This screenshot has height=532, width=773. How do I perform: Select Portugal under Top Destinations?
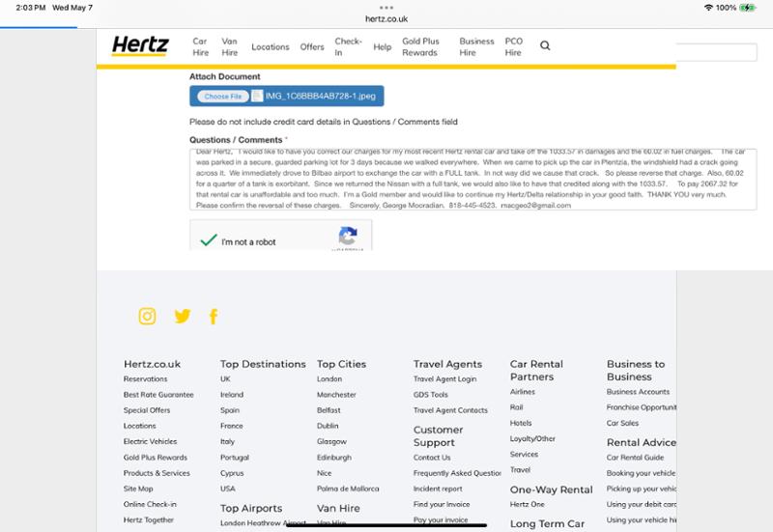point(234,457)
